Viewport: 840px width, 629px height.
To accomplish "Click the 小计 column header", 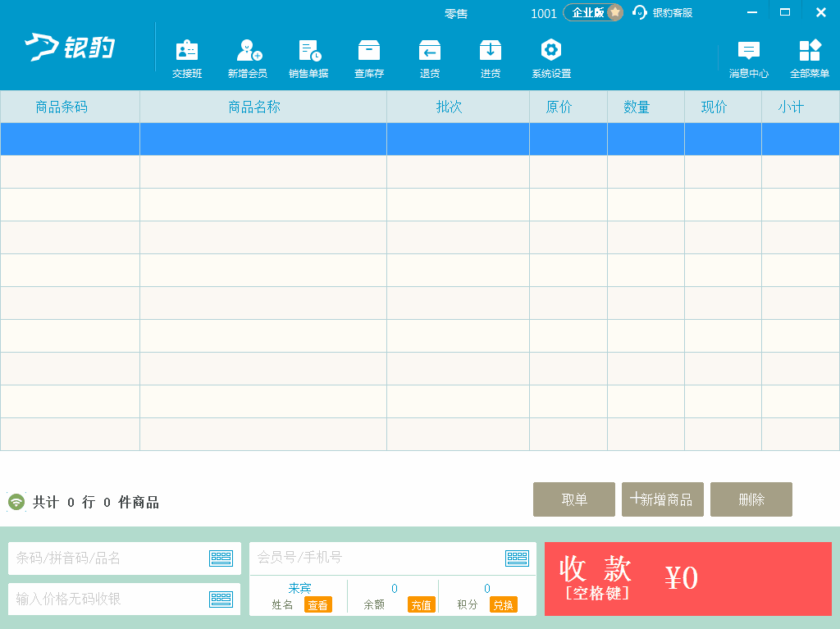I will [801, 107].
